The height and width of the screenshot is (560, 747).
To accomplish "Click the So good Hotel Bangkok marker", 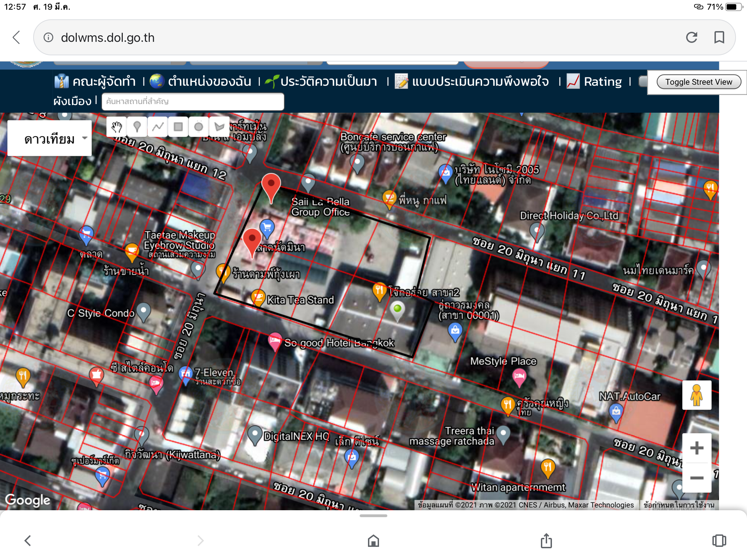I will [275, 342].
